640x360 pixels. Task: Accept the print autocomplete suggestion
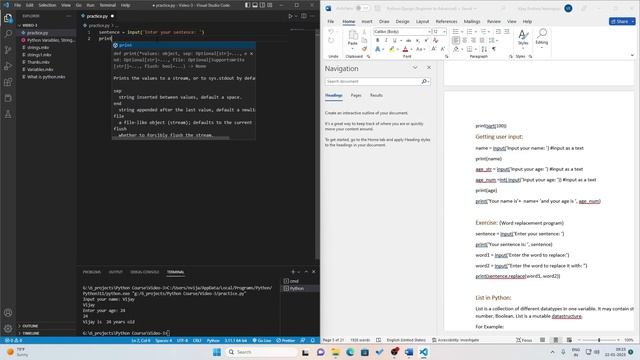coord(184,45)
